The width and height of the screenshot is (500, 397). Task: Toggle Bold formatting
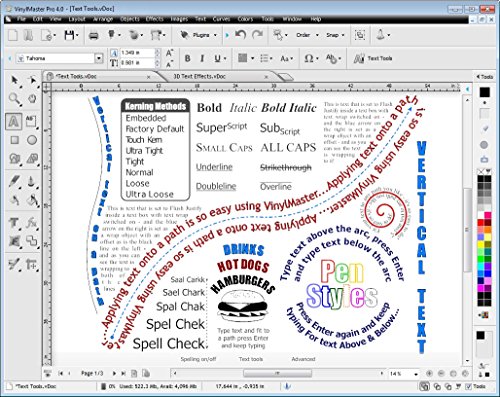pyautogui.click(x=188, y=58)
